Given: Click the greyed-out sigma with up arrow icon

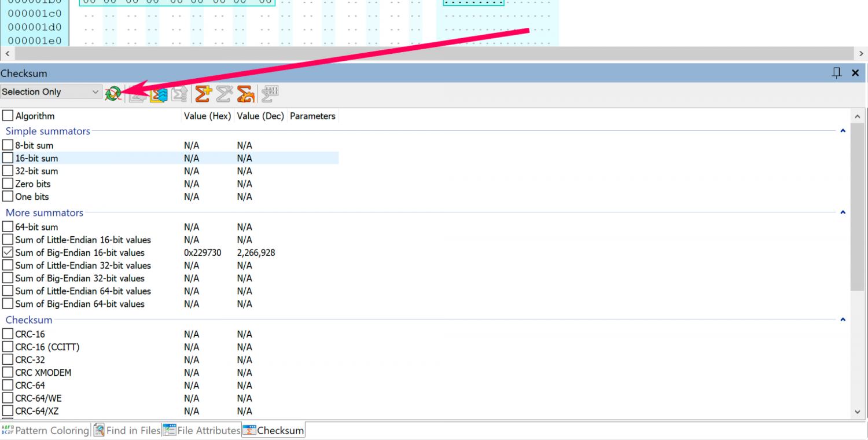Looking at the screenshot, I should [x=180, y=94].
